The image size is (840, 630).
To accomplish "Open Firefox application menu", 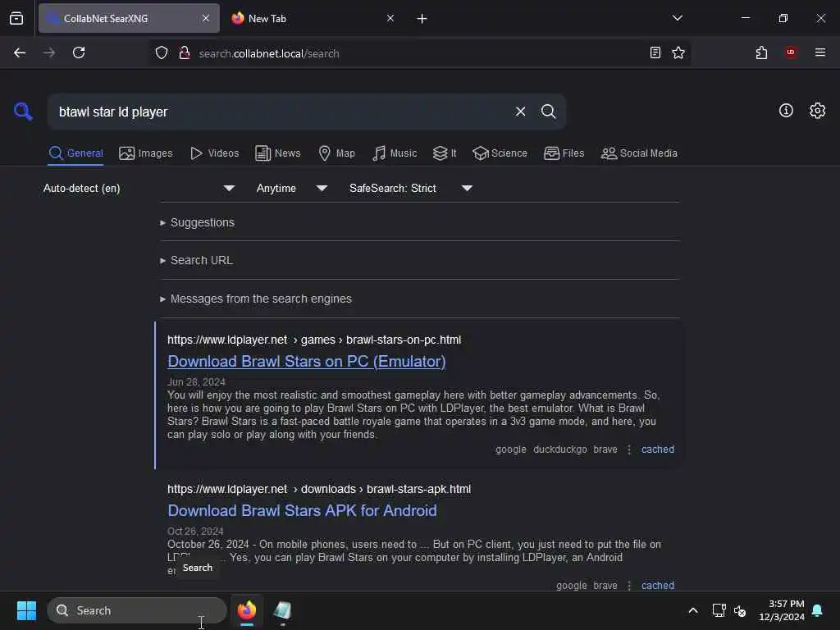I will point(819,52).
